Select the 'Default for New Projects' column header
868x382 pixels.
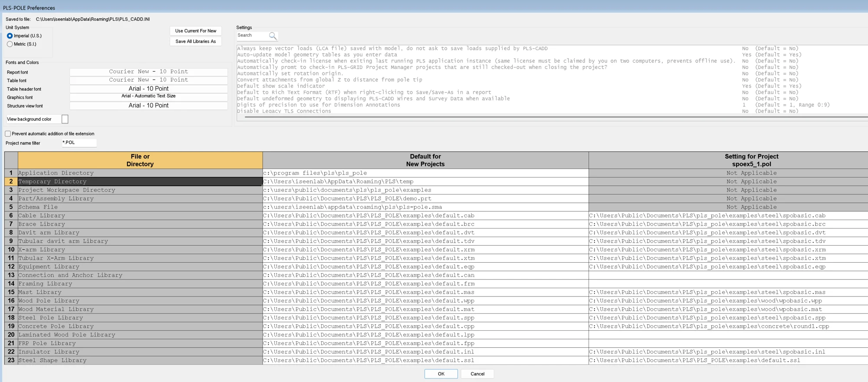[x=425, y=160]
